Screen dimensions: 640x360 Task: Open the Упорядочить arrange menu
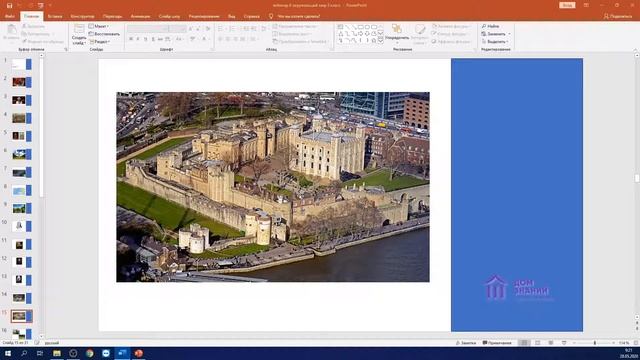coord(397,33)
